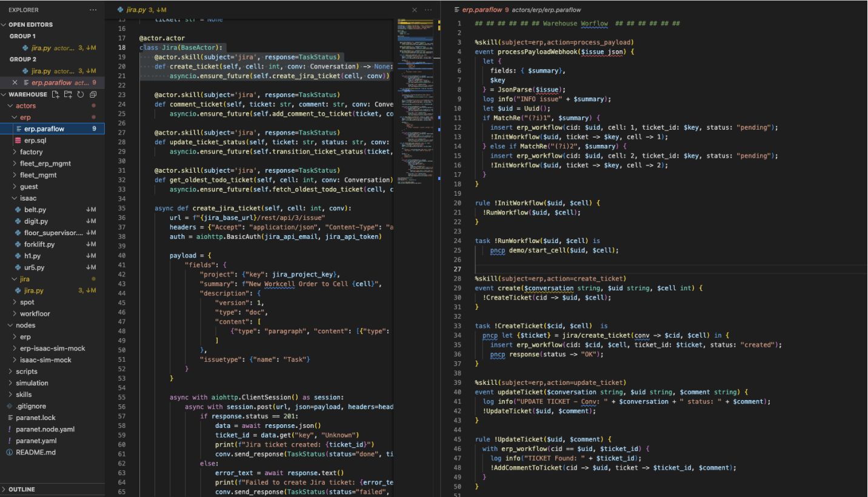868x497 pixels.
Task: Select erp.paraflow in the file tree
Action: (x=52, y=129)
